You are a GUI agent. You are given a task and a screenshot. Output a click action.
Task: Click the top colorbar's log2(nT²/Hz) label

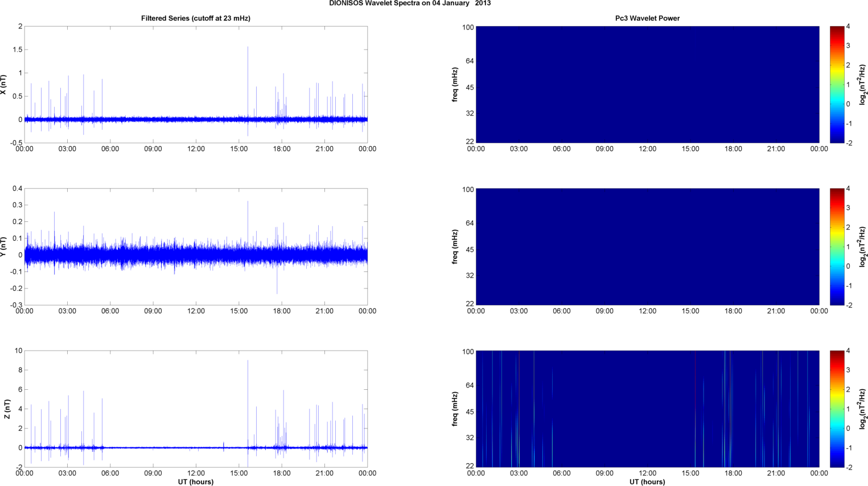(862, 85)
